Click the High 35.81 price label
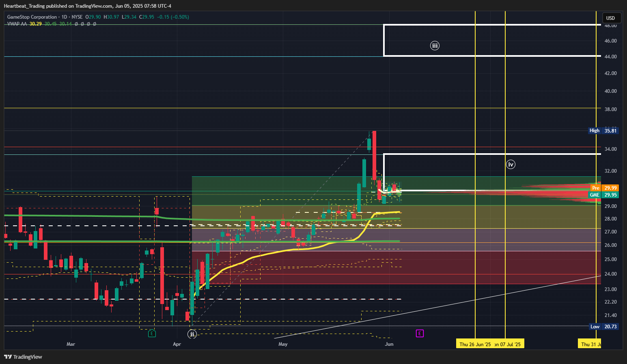The image size is (627, 364). 603,131
